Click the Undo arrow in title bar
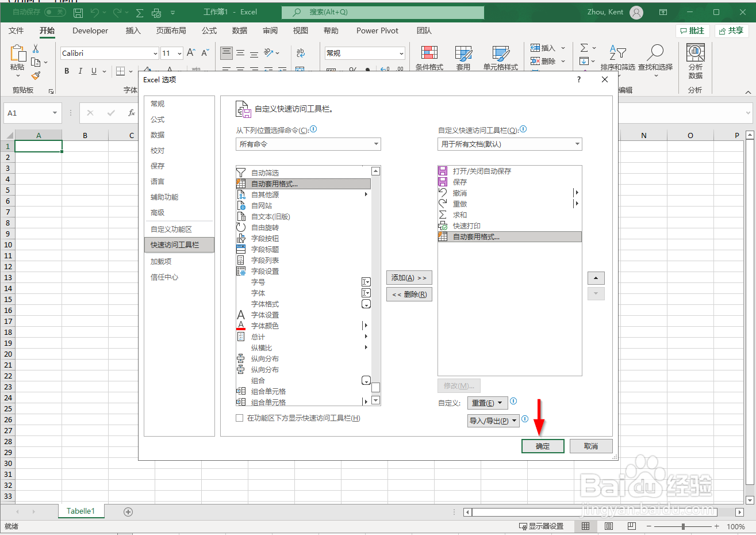Image resolution: width=756 pixels, height=535 pixels. point(95,12)
